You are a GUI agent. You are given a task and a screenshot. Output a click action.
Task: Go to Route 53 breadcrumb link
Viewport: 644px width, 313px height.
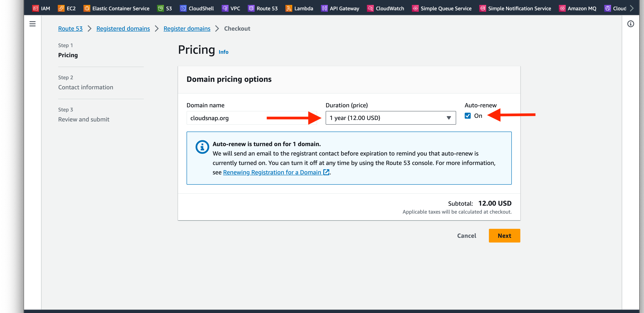[x=70, y=28]
